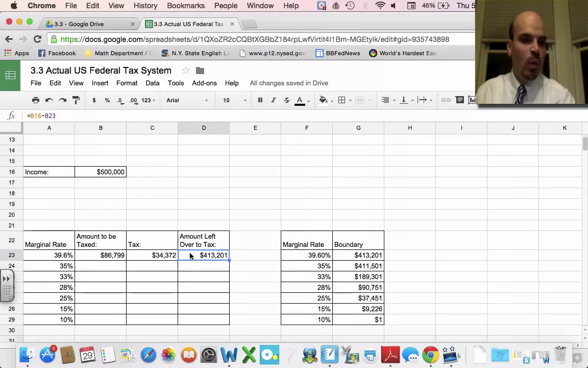Open the Sheets Format menu
This screenshot has height=368, width=588.
click(x=127, y=83)
